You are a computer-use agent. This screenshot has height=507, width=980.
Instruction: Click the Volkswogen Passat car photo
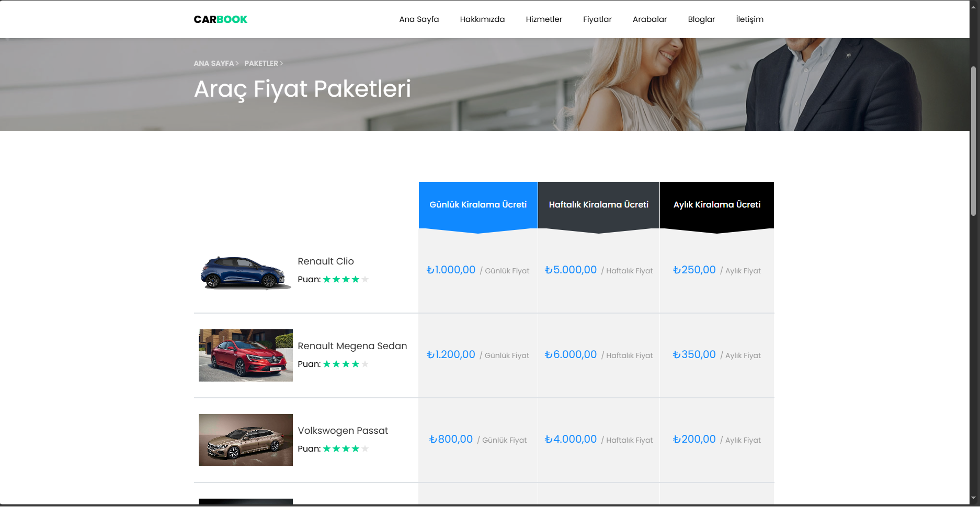click(x=245, y=440)
